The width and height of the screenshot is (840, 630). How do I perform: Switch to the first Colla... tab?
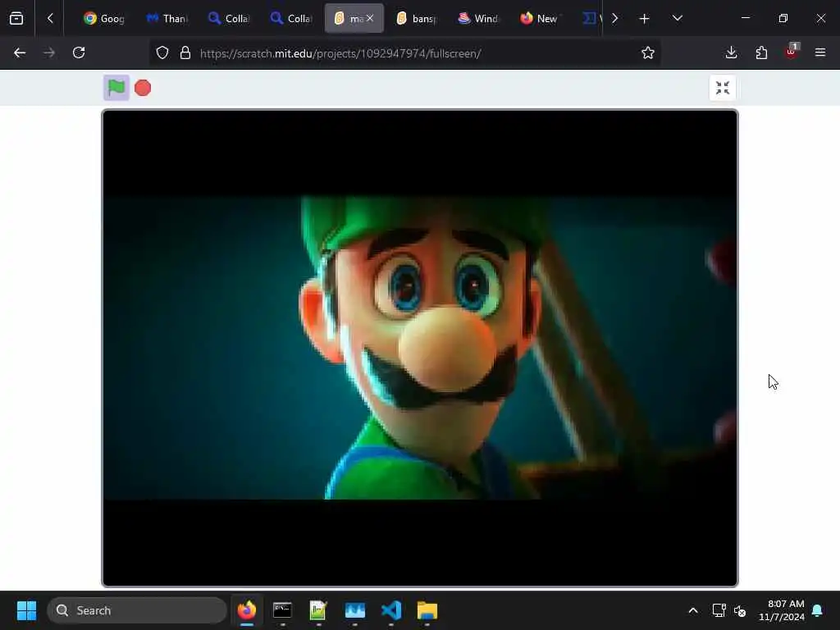click(x=230, y=18)
